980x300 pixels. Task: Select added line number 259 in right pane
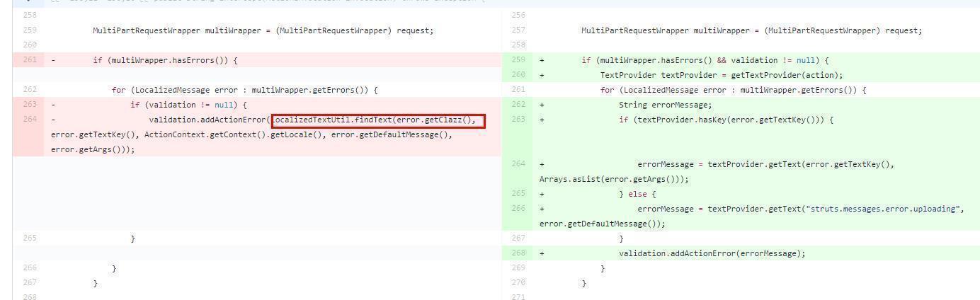518,60
